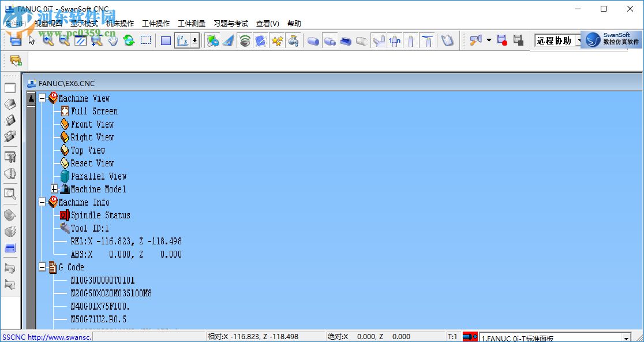Click the magnifier icon in left sidebar
The height and width of the screenshot is (342, 644).
tap(10, 194)
